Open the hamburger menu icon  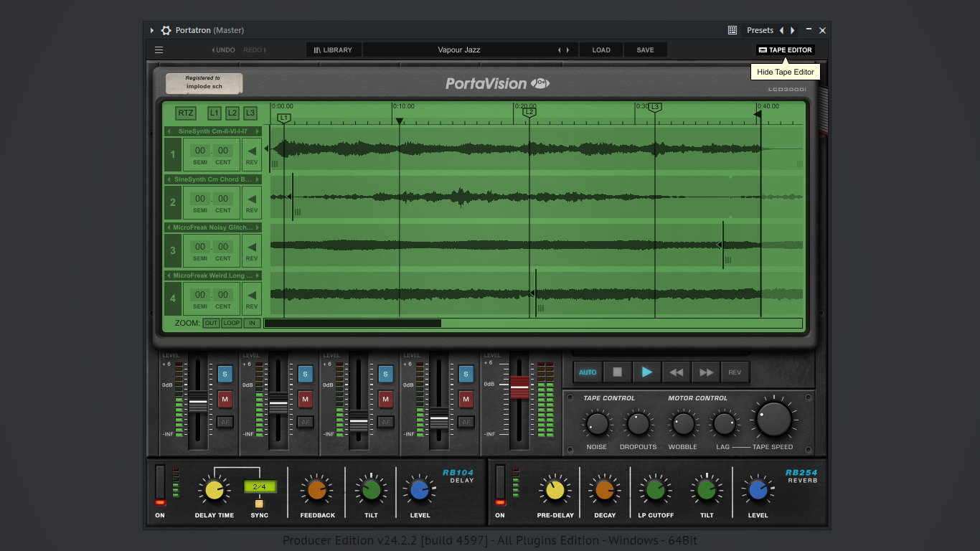tap(159, 50)
